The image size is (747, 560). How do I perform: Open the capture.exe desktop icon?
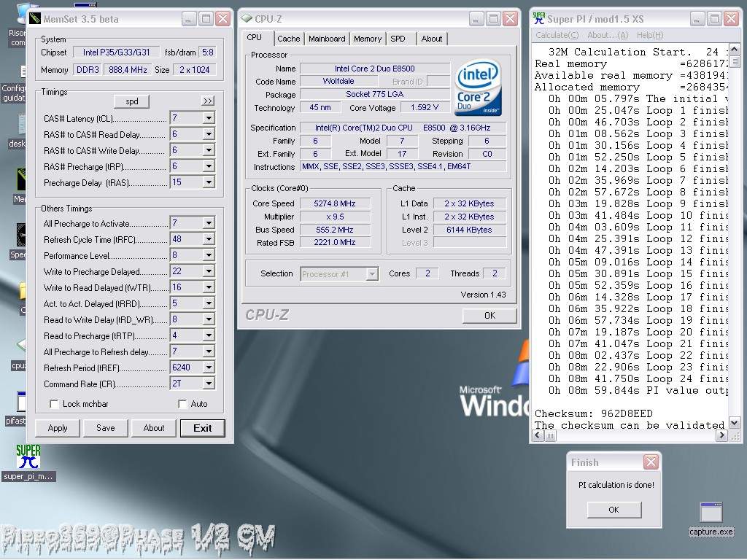point(711,519)
